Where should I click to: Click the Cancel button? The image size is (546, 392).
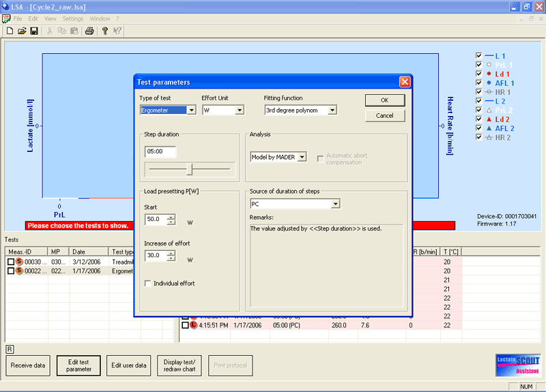384,116
